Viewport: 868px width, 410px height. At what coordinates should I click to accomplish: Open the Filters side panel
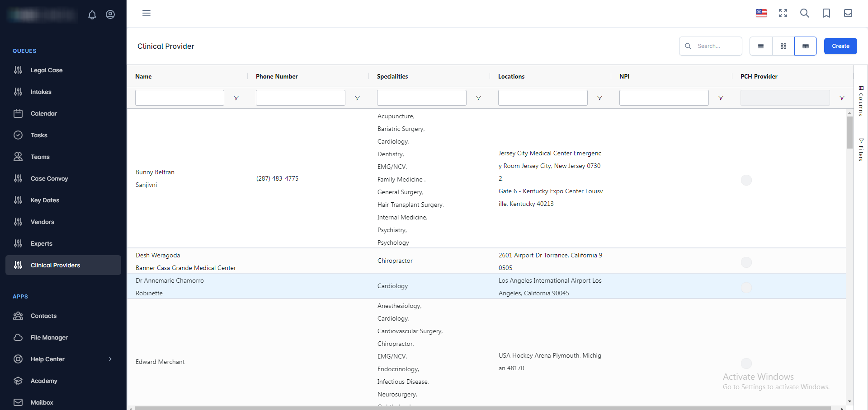coord(861,149)
